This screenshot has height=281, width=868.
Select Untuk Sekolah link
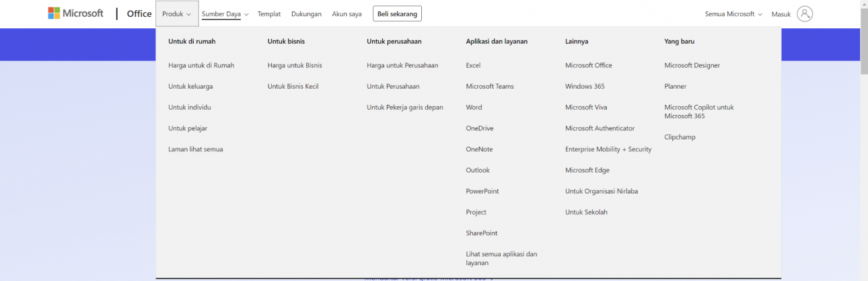(586, 212)
